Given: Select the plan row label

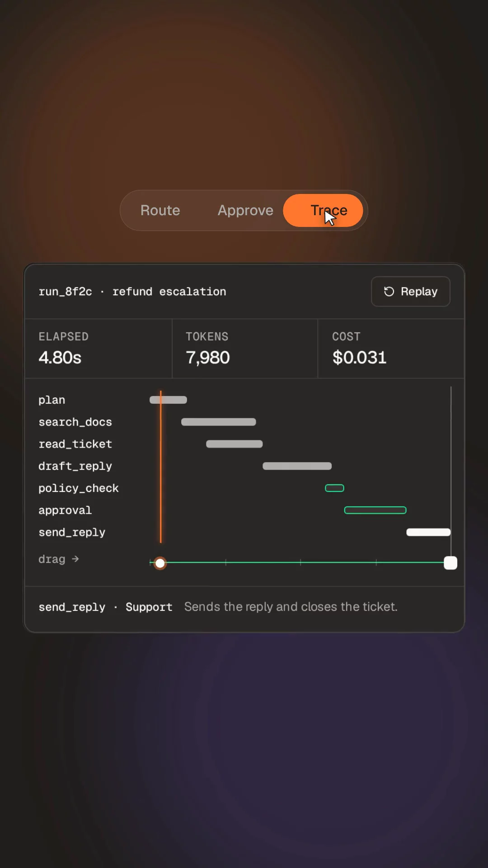Looking at the screenshot, I should [x=52, y=400].
